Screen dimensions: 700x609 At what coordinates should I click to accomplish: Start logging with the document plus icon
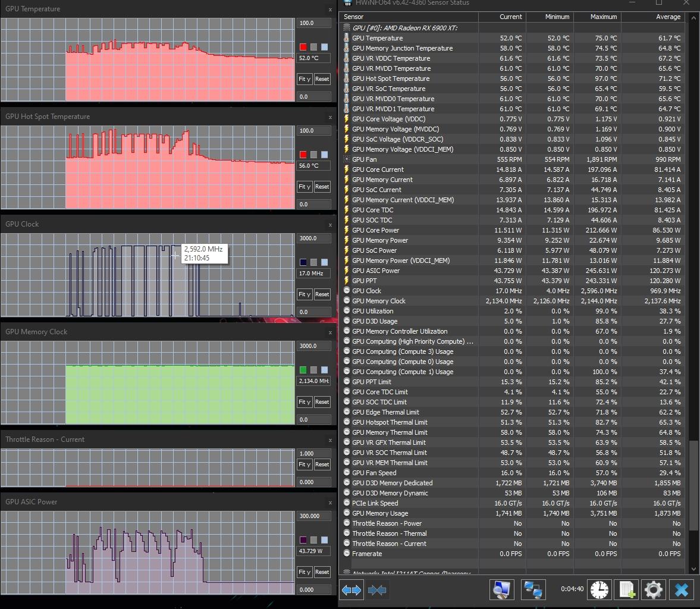click(x=626, y=590)
